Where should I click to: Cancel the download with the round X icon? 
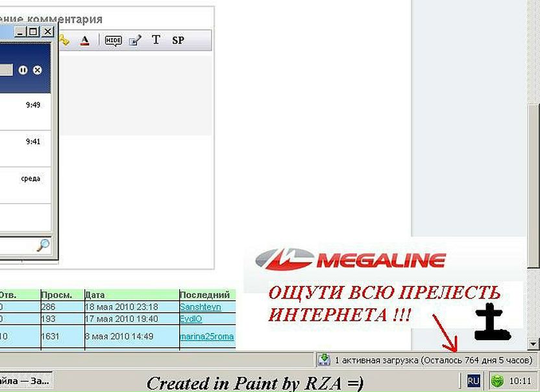click(37, 69)
